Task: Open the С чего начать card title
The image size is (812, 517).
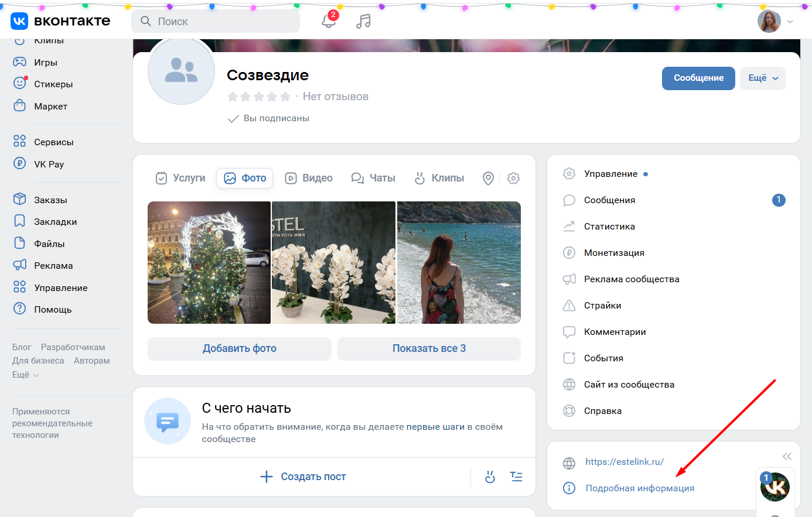Action: point(247,408)
